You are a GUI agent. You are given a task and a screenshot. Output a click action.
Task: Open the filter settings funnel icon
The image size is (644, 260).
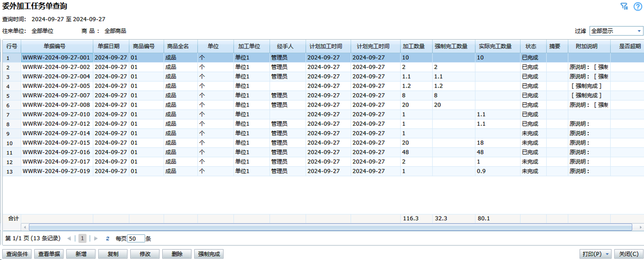click(624, 6)
